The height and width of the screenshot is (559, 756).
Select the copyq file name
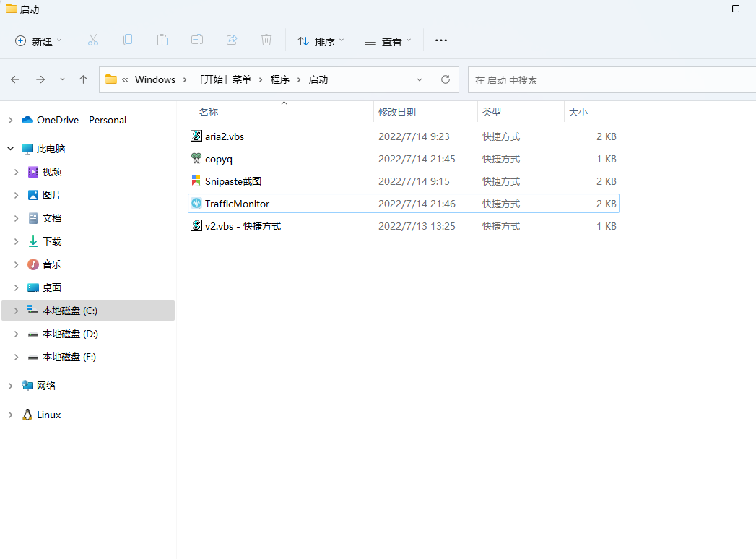click(218, 159)
